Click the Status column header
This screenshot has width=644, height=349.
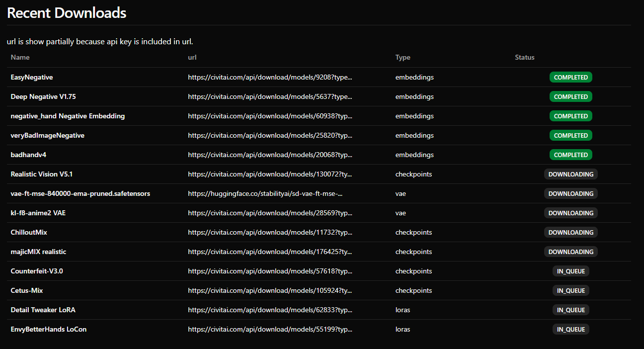524,58
